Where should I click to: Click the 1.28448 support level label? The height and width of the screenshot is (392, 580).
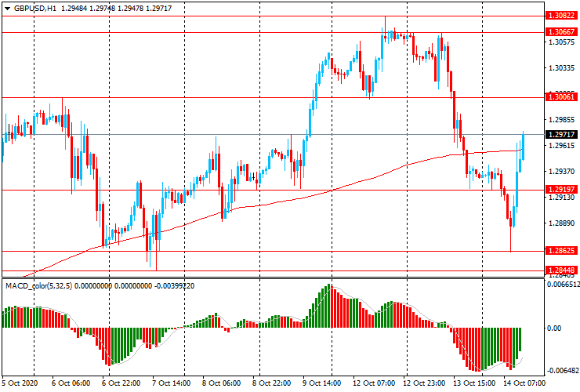[561, 270]
